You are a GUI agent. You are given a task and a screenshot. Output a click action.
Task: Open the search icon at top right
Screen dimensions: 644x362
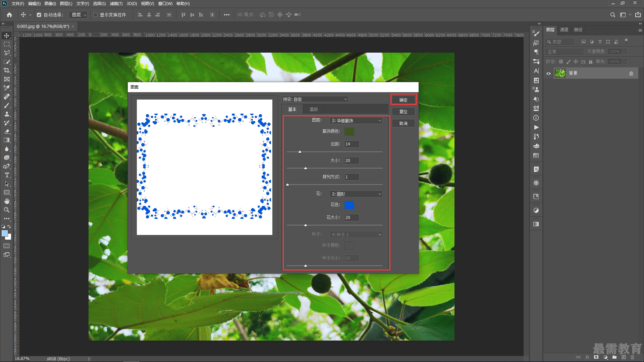click(612, 15)
